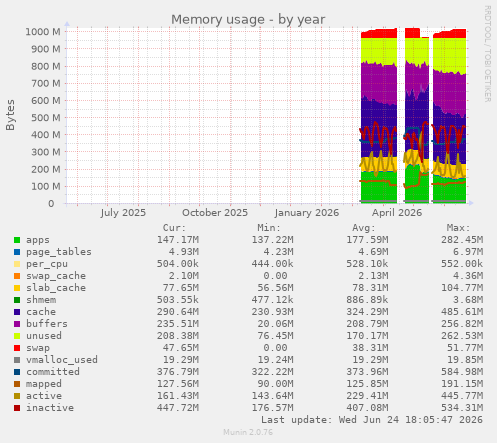Click the 'cache' legend label
The height and width of the screenshot is (443, 497).
pos(41,312)
